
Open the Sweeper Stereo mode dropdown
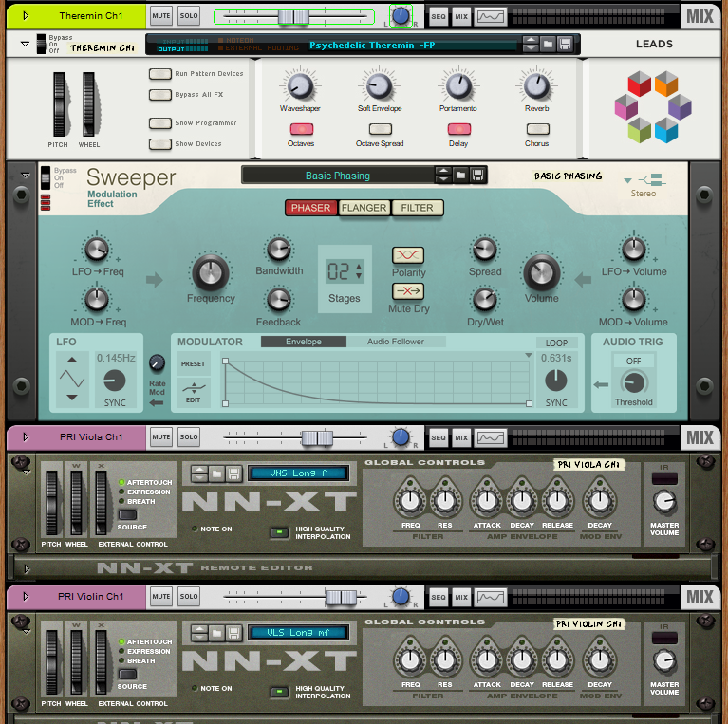coord(627,179)
